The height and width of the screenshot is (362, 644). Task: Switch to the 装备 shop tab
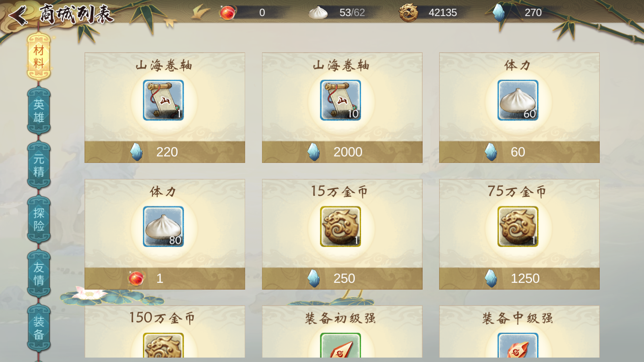tap(39, 328)
